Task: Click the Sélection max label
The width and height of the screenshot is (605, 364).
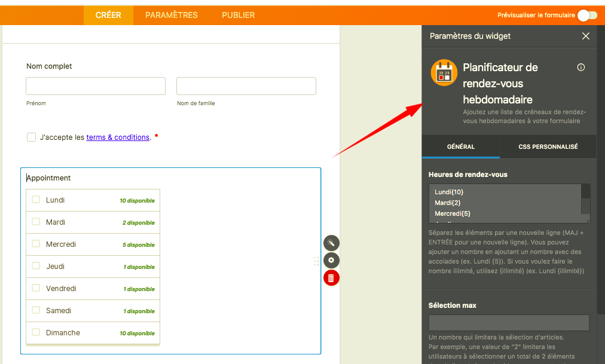Action: [x=452, y=305]
